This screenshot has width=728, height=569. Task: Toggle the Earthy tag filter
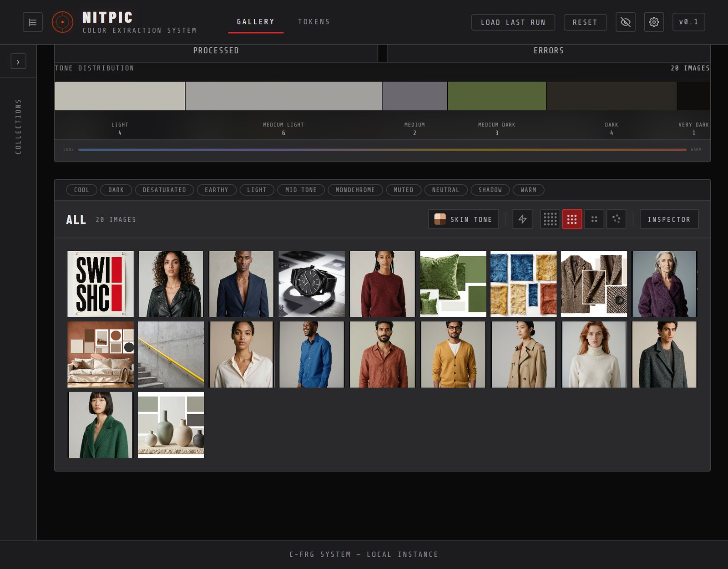click(x=217, y=190)
